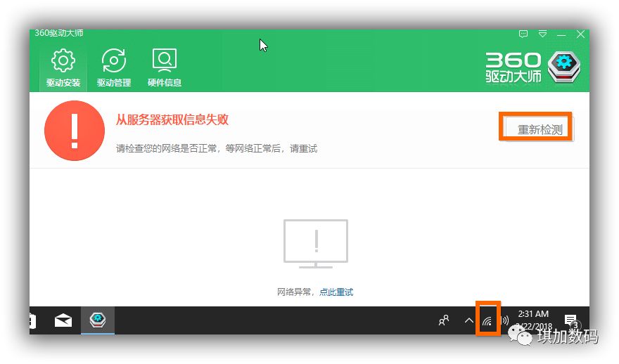Open the title bar dropdown menu icon
This screenshot has height=364, width=619.
click(543, 34)
